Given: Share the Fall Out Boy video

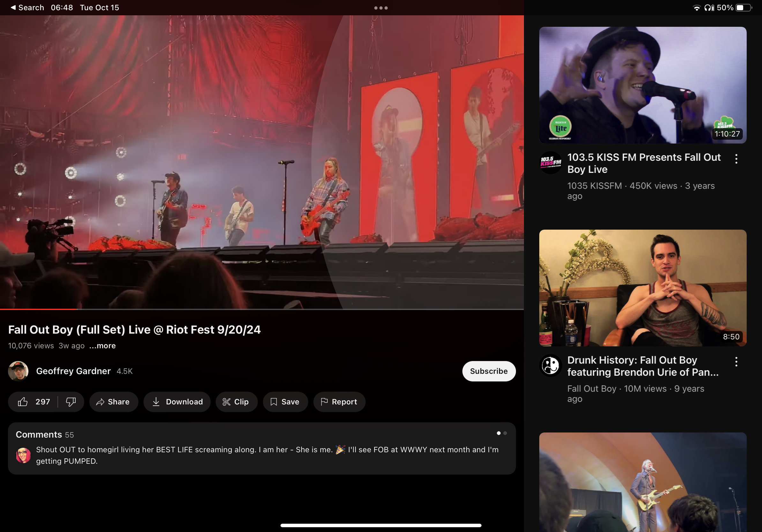Looking at the screenshot, I should coord(113,402).
